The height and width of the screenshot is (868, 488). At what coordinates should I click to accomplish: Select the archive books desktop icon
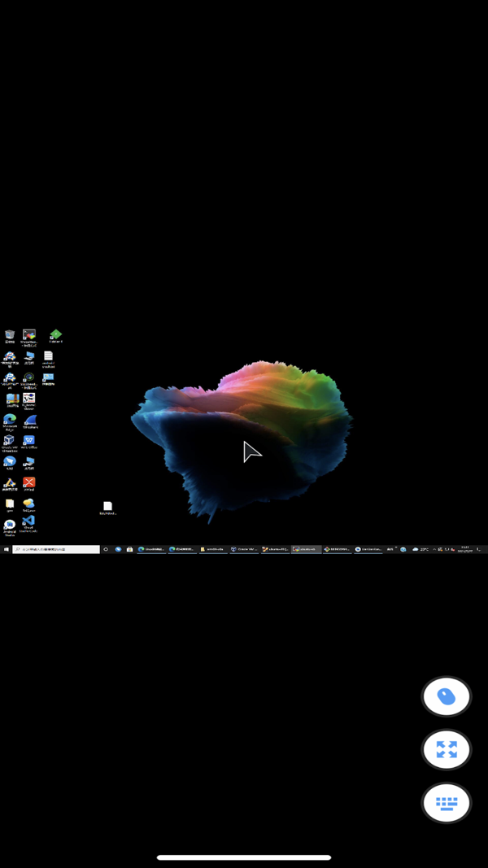(x=13, y=400)
